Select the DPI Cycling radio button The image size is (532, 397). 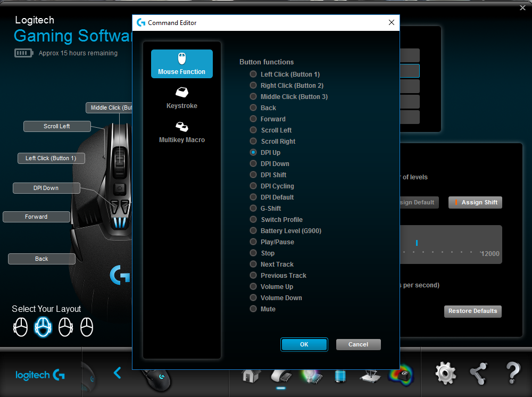(x=253, y=186)
